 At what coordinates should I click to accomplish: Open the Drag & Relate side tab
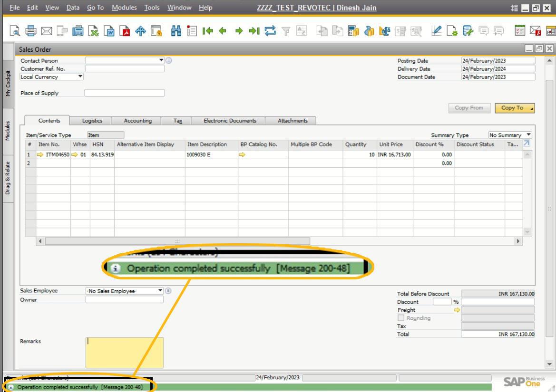coord(8,178)
